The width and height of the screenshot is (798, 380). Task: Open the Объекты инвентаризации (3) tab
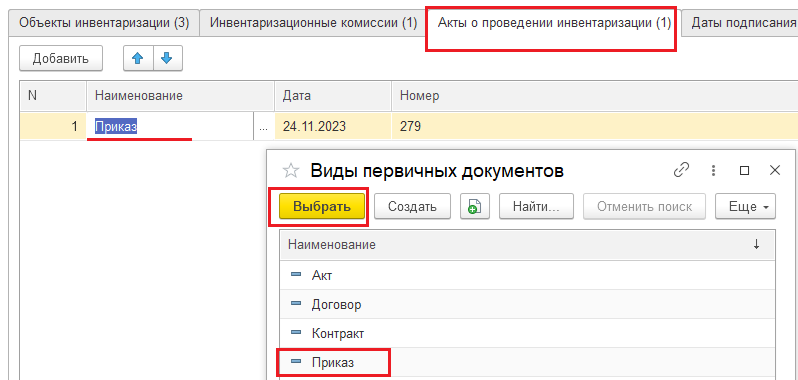[104, 23]
